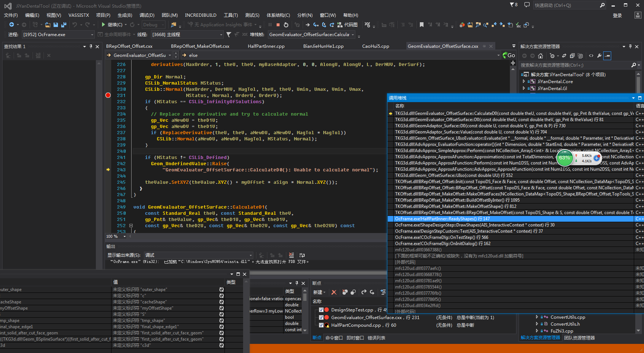
Task: Switch to the BRepOffset_MakeOffset.cxx tab
Action: (x=200, y=46)
